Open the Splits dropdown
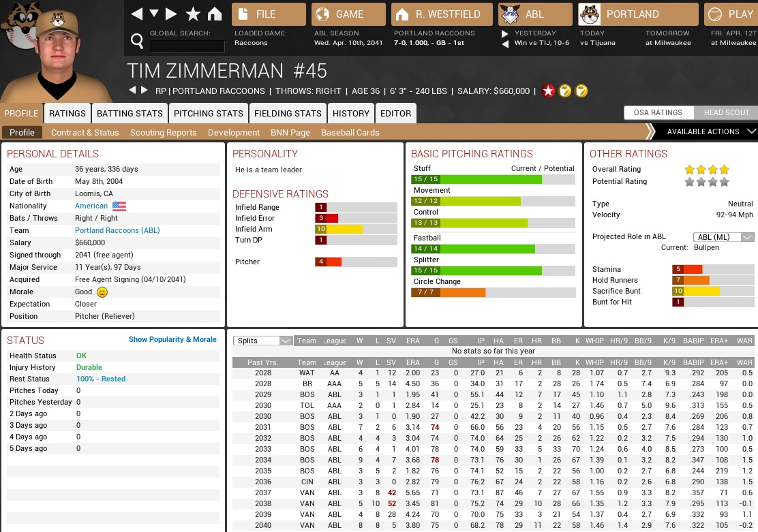The image size is (758, 532). point(262,341)
